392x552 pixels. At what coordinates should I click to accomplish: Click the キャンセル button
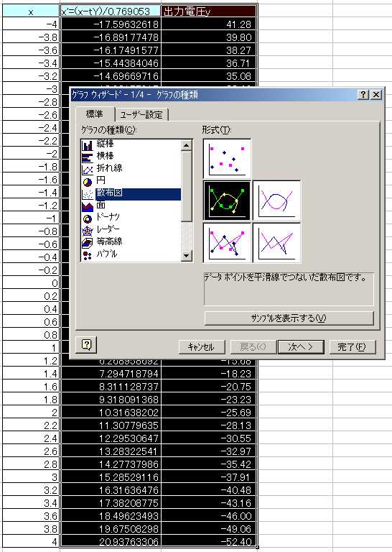click(202, 346)
